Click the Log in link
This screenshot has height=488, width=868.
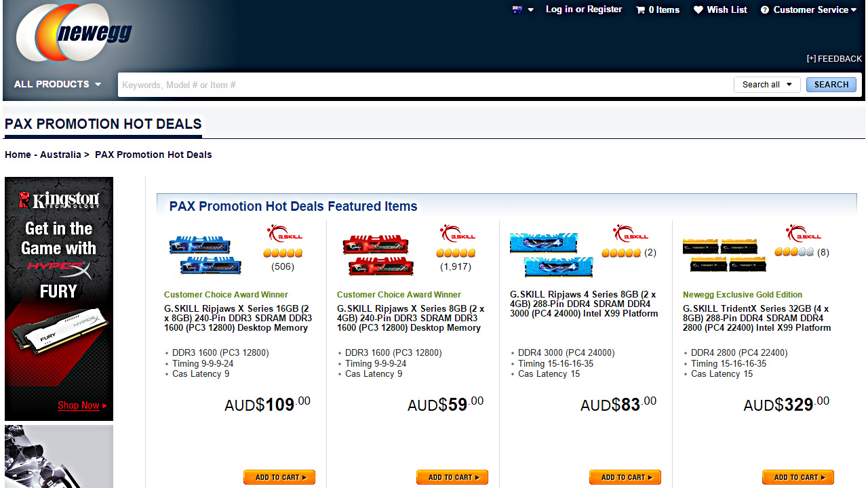pyautogui.click(x=559, y=9)
